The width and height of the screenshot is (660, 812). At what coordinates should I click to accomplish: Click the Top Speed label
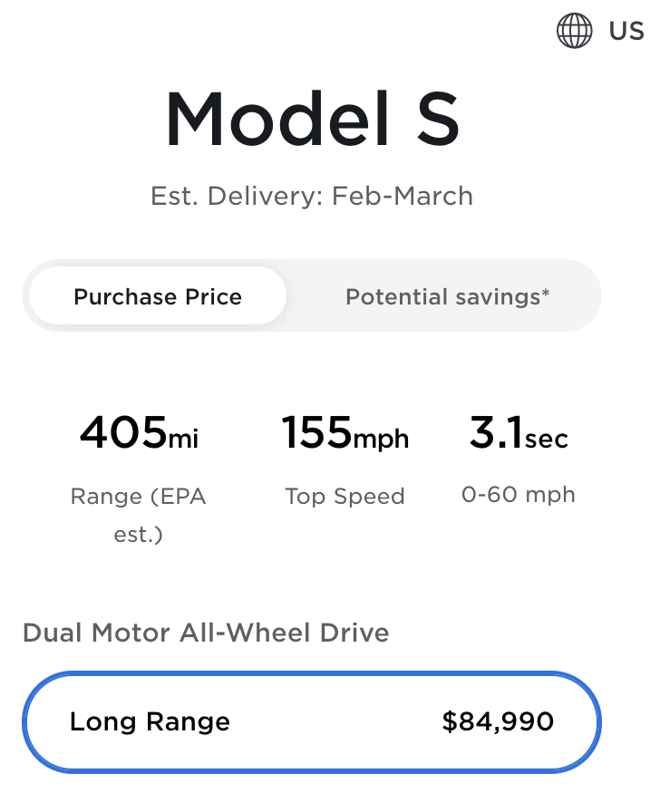[345, 496]
